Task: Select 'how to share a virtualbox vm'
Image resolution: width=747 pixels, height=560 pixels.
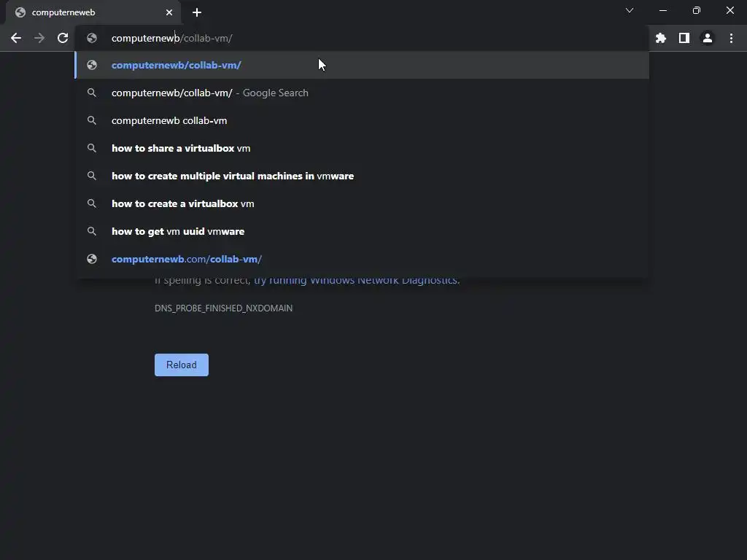Action: point(362,148)
